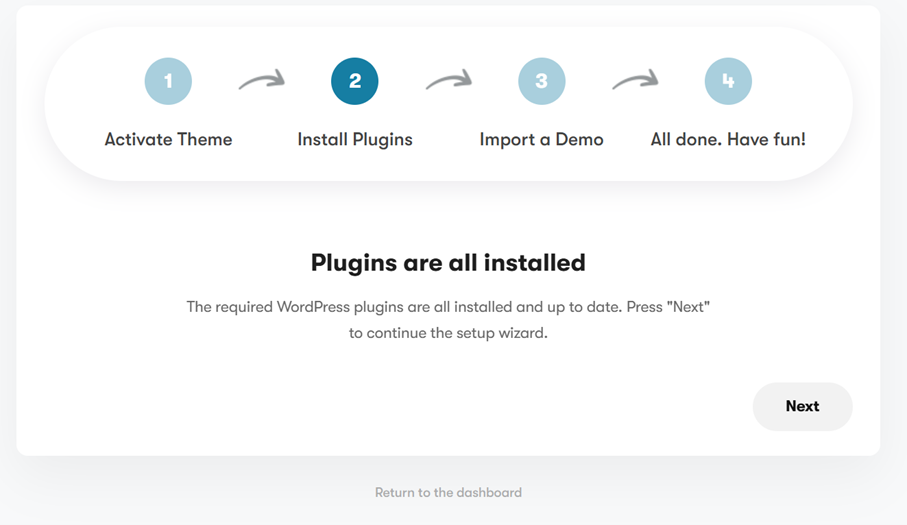The image size is (907, 525).
Task: Click the step 1 circle icon
Action: (x=168, y=81)
